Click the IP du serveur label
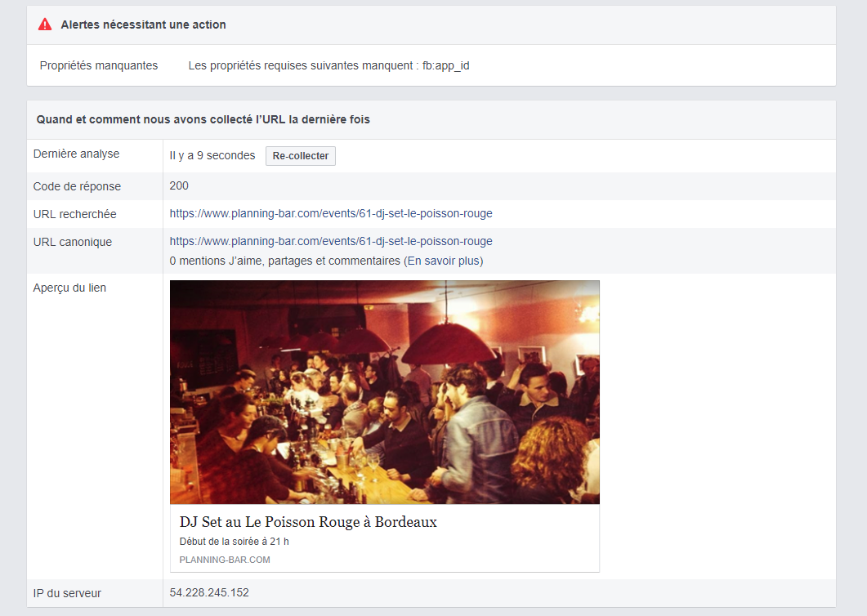The height and width of the screenshot is (616, 867). [67, 593]
